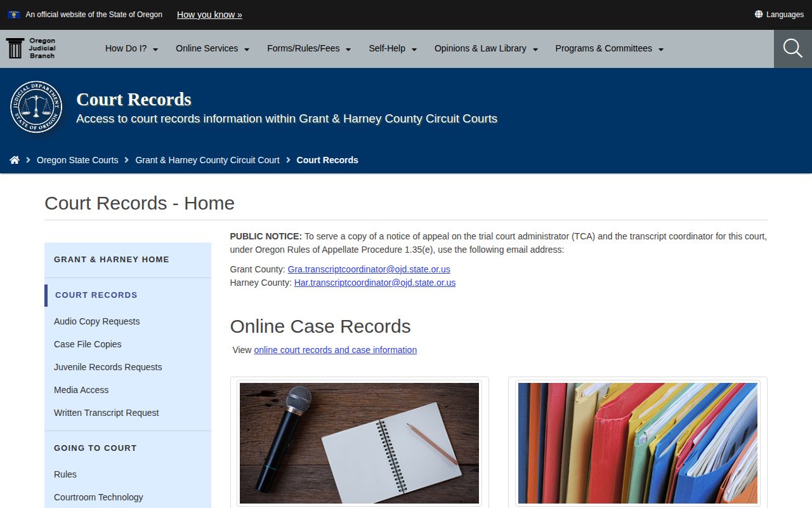Open Grant & Harney County Circuit Court breadcrumb

coord(207,160)
